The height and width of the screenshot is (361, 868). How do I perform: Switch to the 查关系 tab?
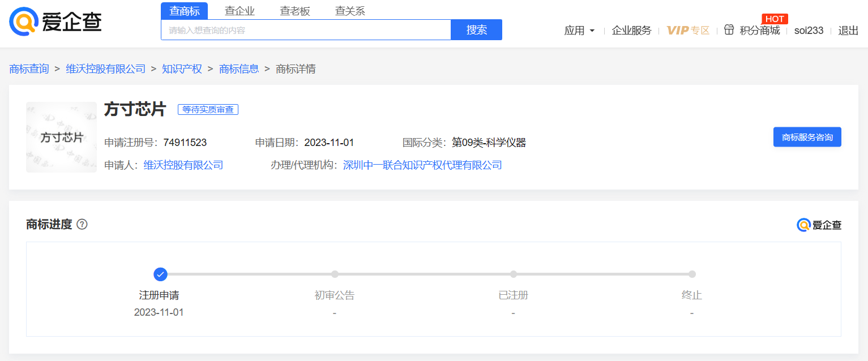click(350, 11)
